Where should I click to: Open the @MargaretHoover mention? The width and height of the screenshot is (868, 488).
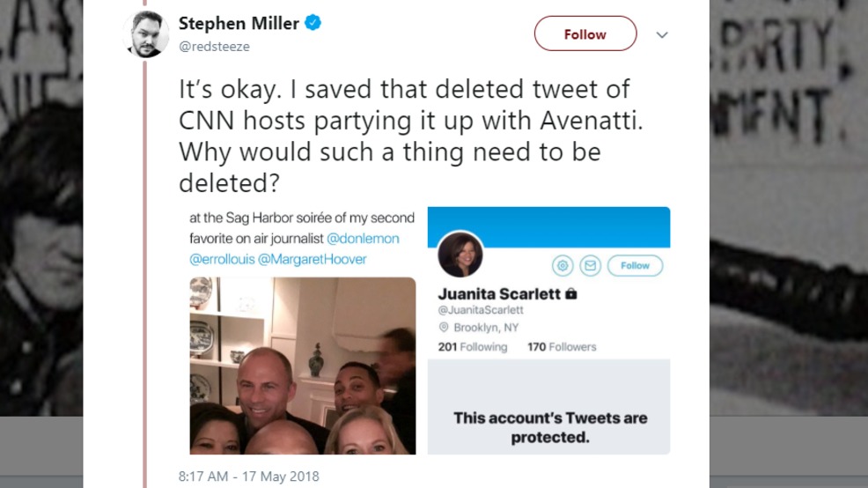[313, 259]
